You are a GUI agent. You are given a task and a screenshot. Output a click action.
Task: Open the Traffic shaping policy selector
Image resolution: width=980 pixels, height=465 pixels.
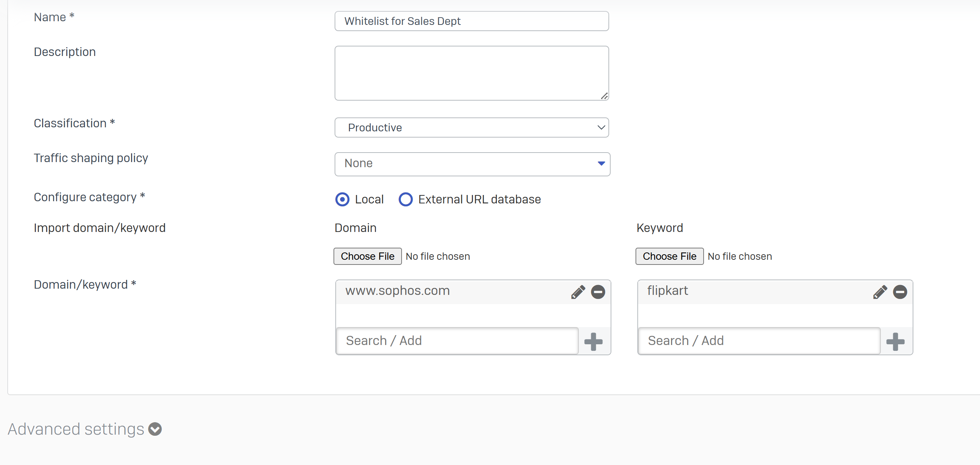click(472, 164)
